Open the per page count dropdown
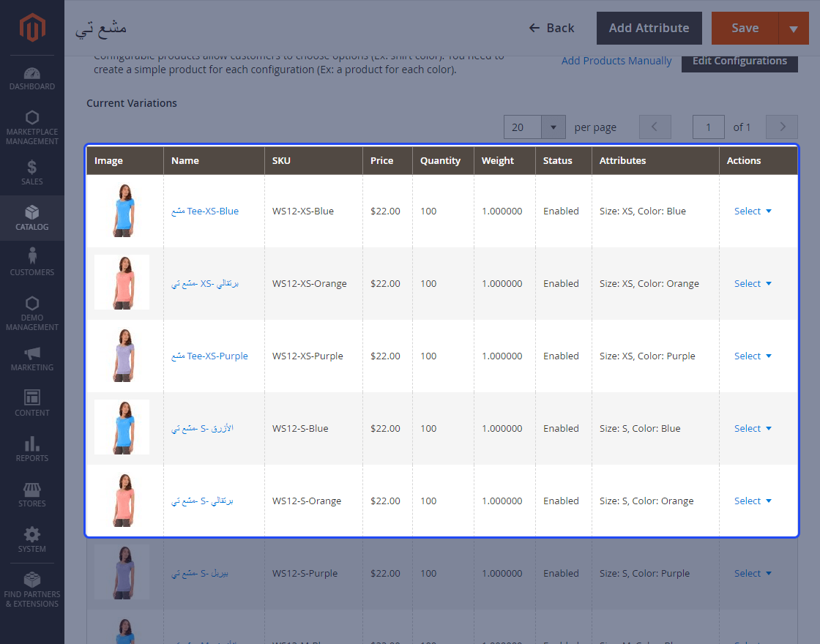This screenshot has height=644, width=820. 553,127
